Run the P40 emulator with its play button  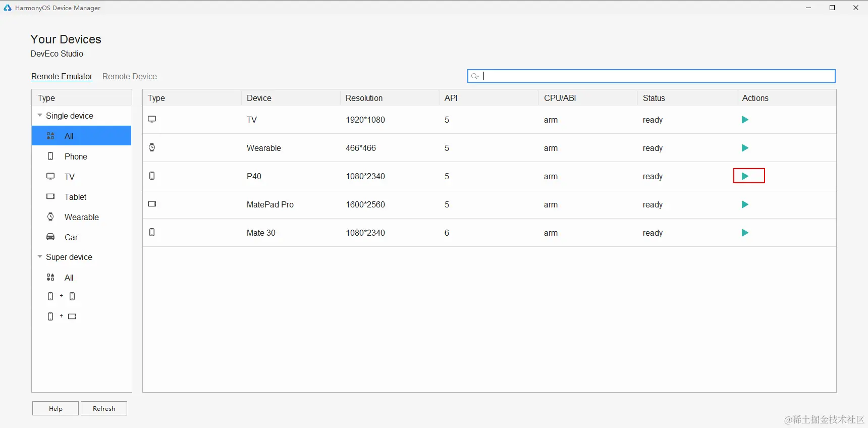point(745,176)
